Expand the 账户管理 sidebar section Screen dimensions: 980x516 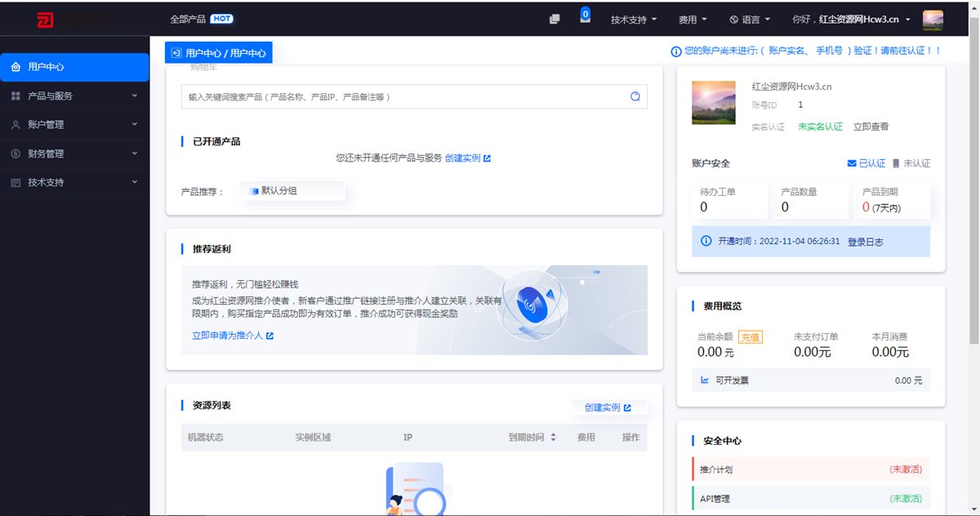tap(74, 125)
